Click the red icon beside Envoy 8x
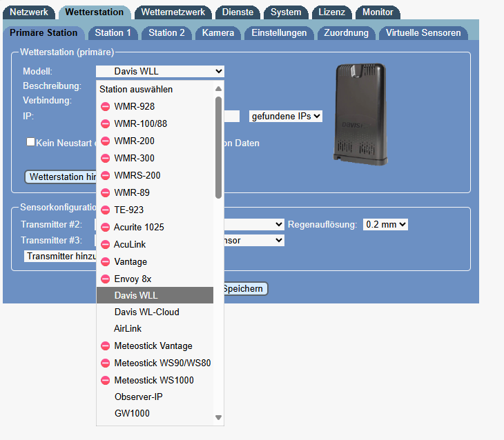This screenshot has width=504, height=440. tap(105, 279)
